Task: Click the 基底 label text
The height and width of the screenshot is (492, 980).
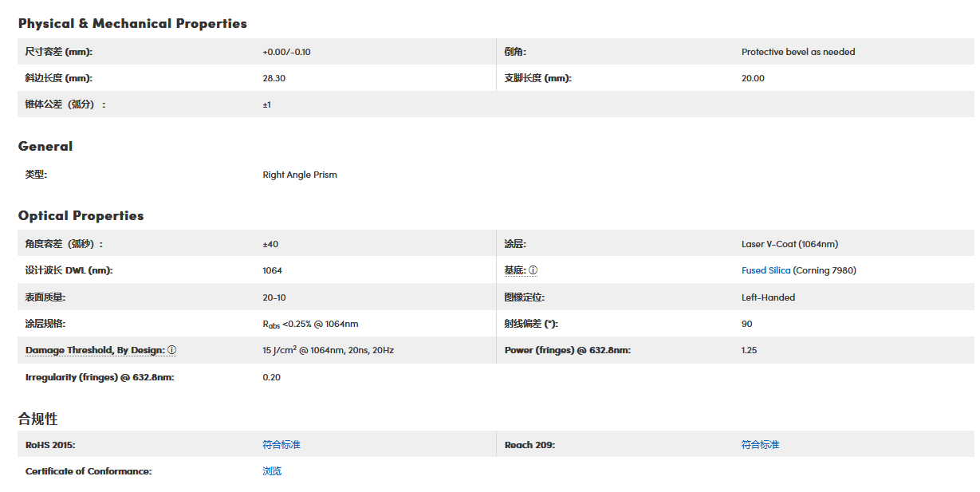Action: (x=514, y=270)
